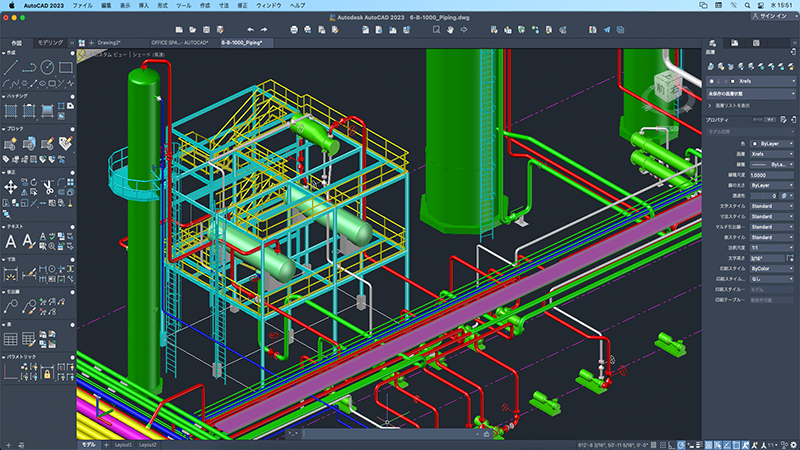The width and height of the screenshot is (800, 450).
Task: Open the Apple menu
Action: (11, 5)
